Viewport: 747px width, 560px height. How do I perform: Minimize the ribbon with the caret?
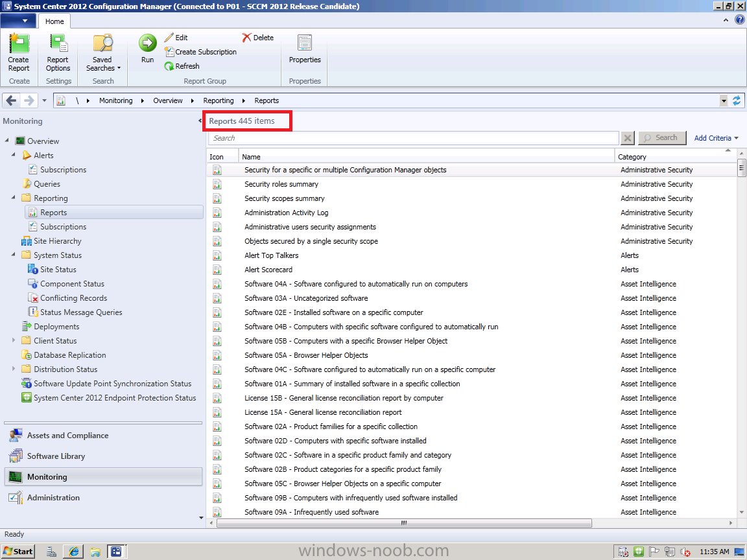pyautogui.click(x=726, y=20)
